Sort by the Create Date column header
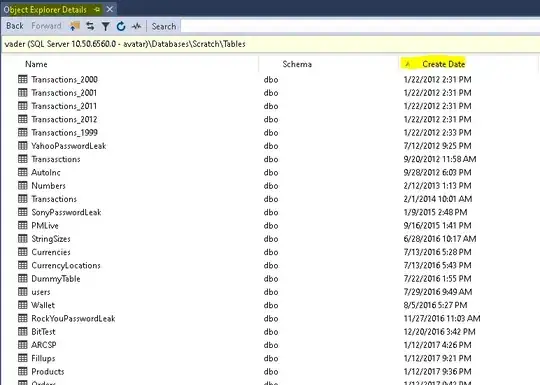The image size is (540, 385). coord(444,64)
